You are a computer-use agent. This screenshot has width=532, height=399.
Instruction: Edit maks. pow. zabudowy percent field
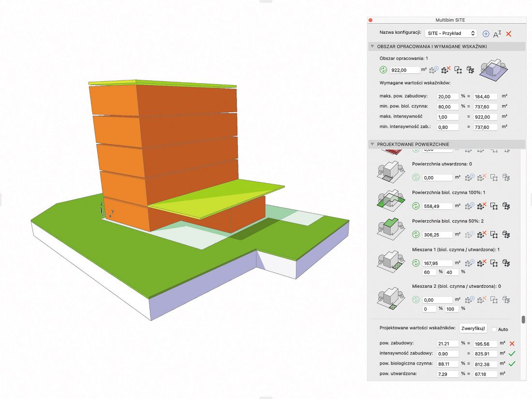[447, 97]
